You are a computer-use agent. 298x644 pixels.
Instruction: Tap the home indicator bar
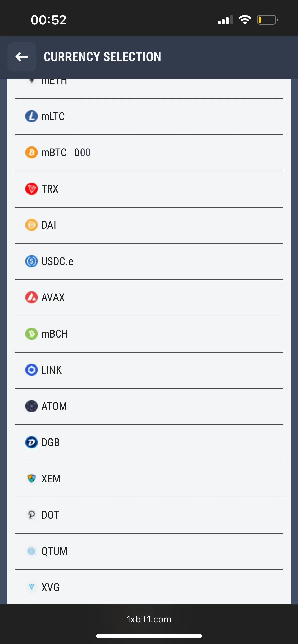(149, 636)
